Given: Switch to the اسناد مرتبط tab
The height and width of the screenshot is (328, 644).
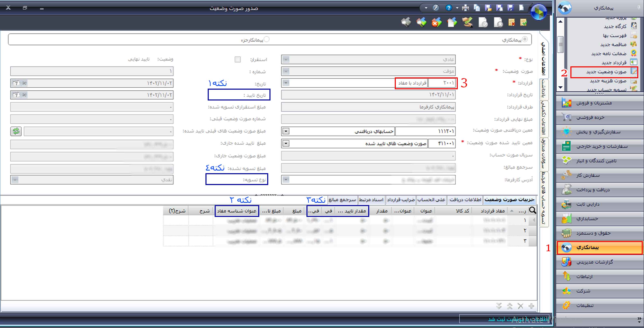Looking at the screenshot, I should 371,200.
